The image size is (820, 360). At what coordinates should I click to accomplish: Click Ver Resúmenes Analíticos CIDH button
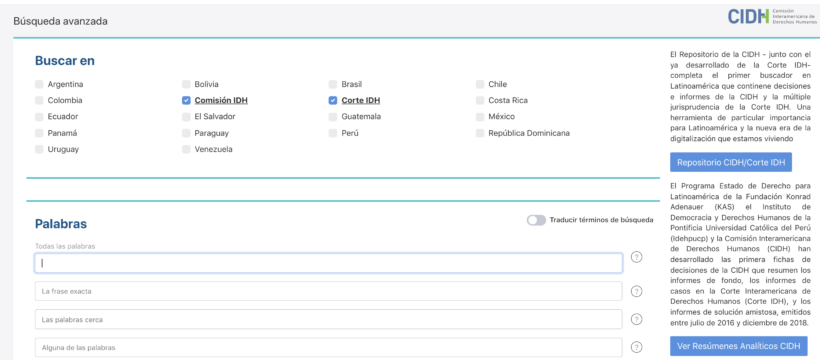(738, 346)
